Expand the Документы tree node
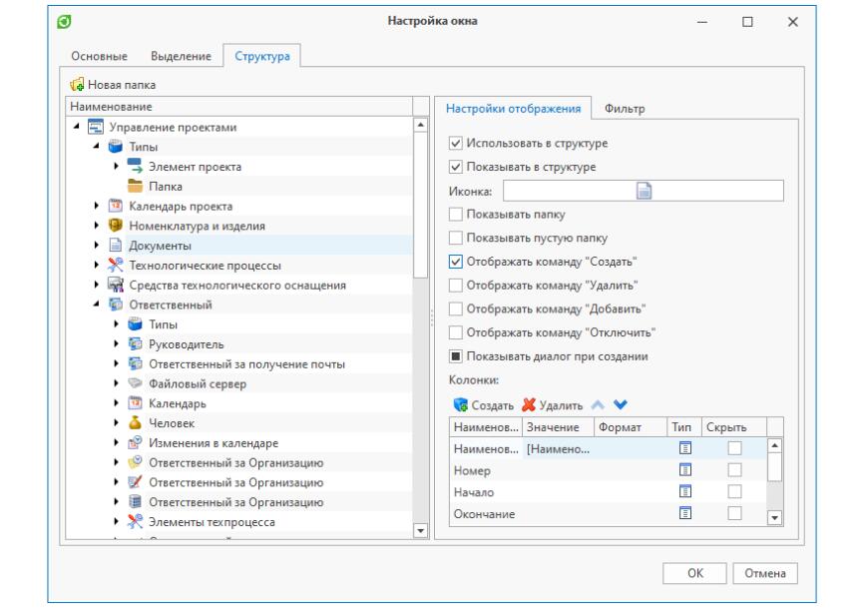The width and height of the screenshot is (868, 609). coord(98,246)
